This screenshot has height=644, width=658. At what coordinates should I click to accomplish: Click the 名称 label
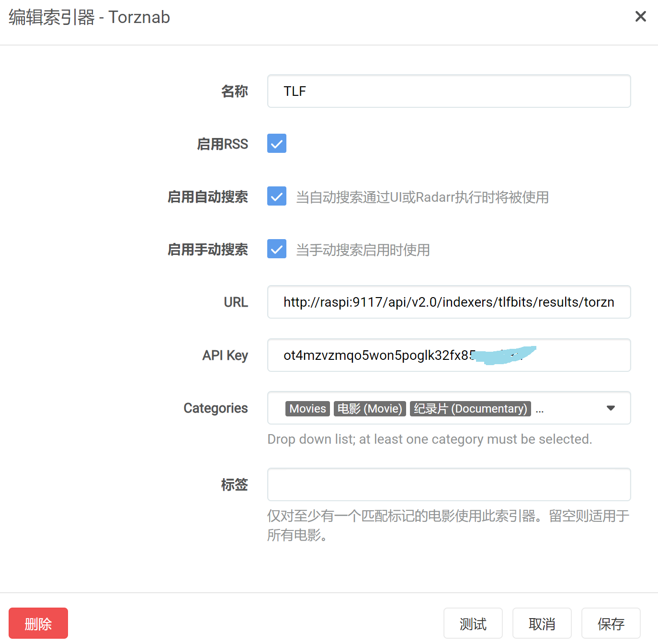click(235, 91)
